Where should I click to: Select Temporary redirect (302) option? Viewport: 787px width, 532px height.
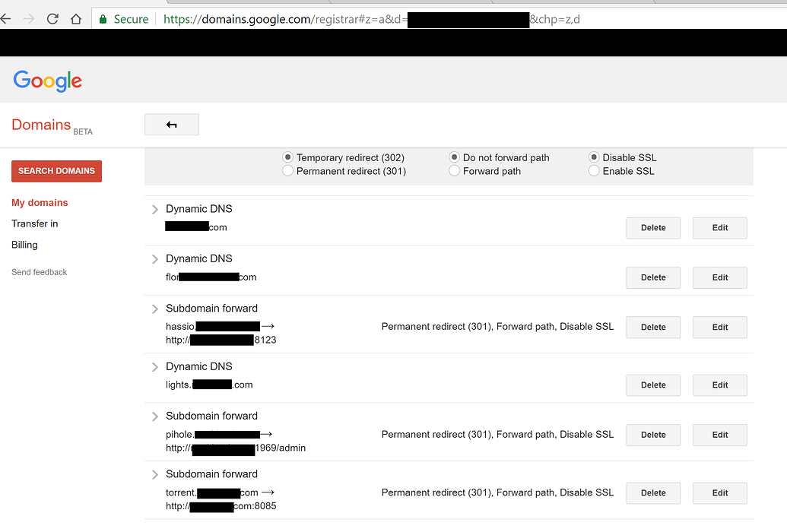[287, 157]
